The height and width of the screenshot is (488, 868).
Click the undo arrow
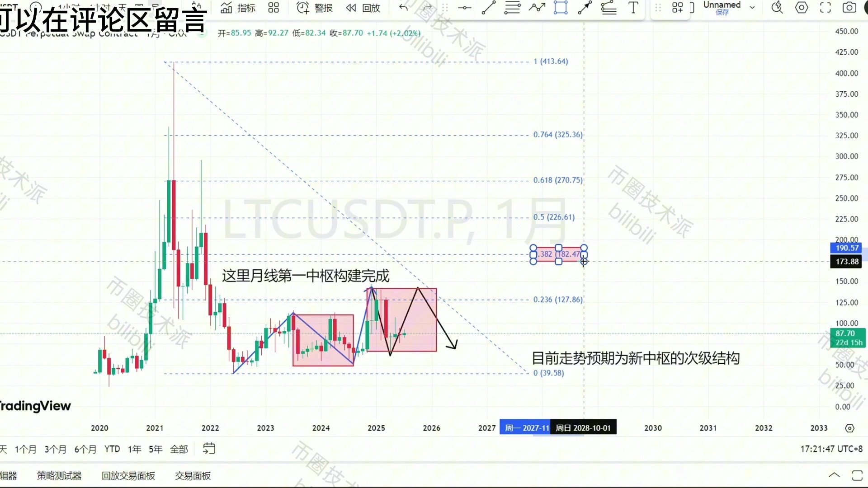pyautogui.click(x=402, y=8)
